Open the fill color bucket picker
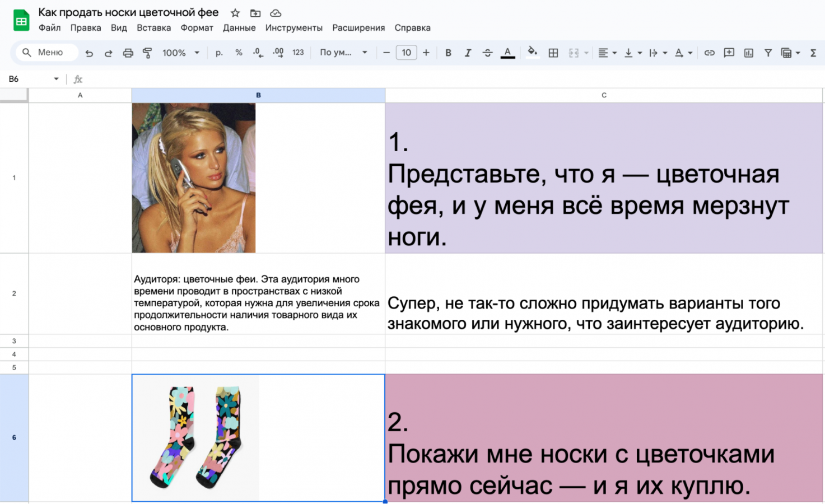Viewport: 825px width, 504px height. (x=532, y=53)
